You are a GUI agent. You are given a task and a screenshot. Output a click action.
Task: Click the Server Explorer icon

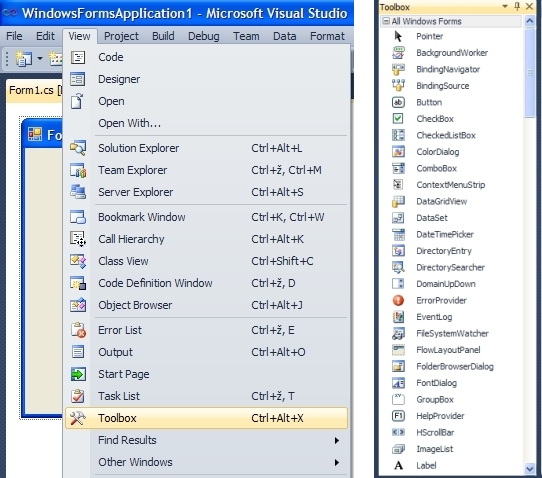coord(78,192)
